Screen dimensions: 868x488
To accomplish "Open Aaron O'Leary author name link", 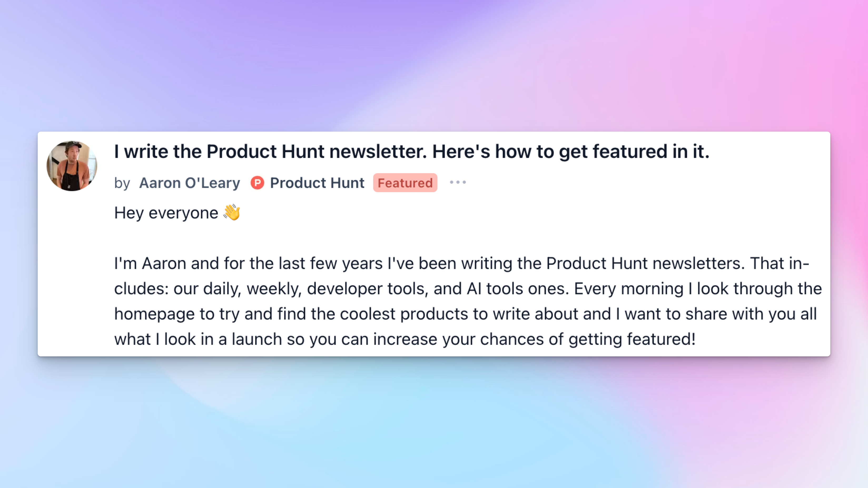I will (x=189, y=183).
